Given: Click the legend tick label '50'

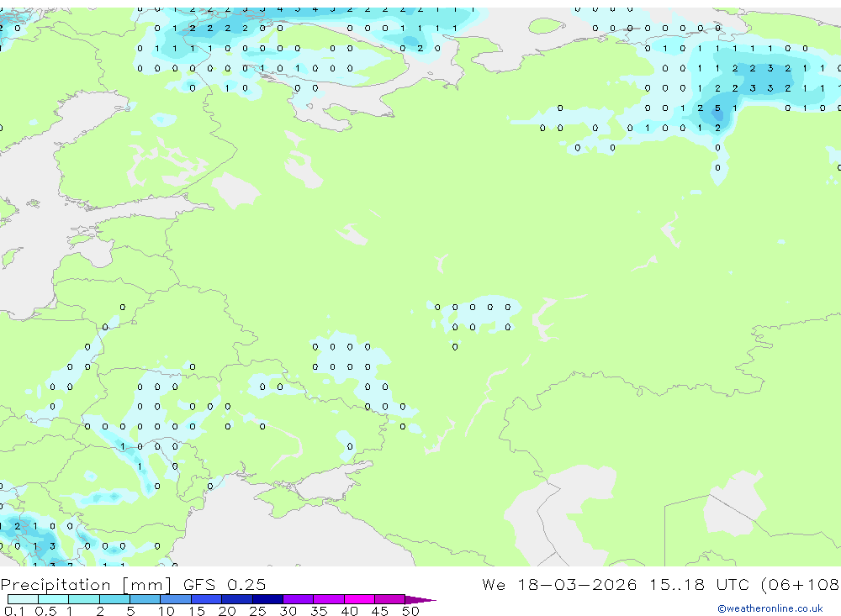Looking at the screenshot, I should point(410,611).
